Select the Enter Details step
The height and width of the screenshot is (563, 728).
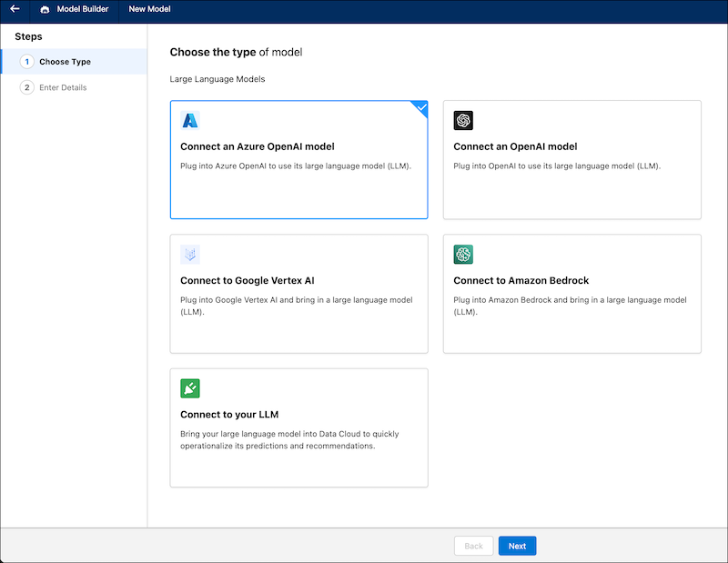tap(75, 87)
